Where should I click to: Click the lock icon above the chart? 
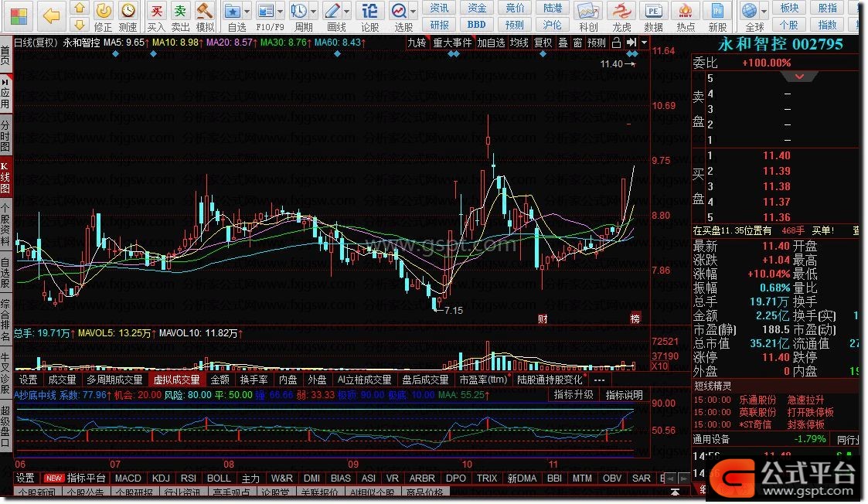(x=616, y=43)
